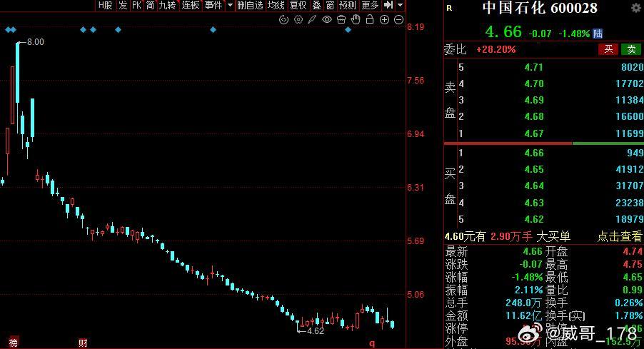Click the 金额 11.62亿 turnover value
The height and width of the screenshot is (349, 644).
(523, 315)
